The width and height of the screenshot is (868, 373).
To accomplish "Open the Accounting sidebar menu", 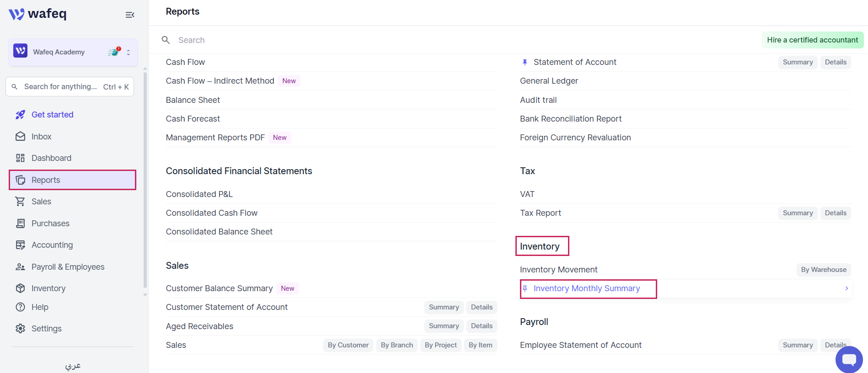I will pos(52,245).
